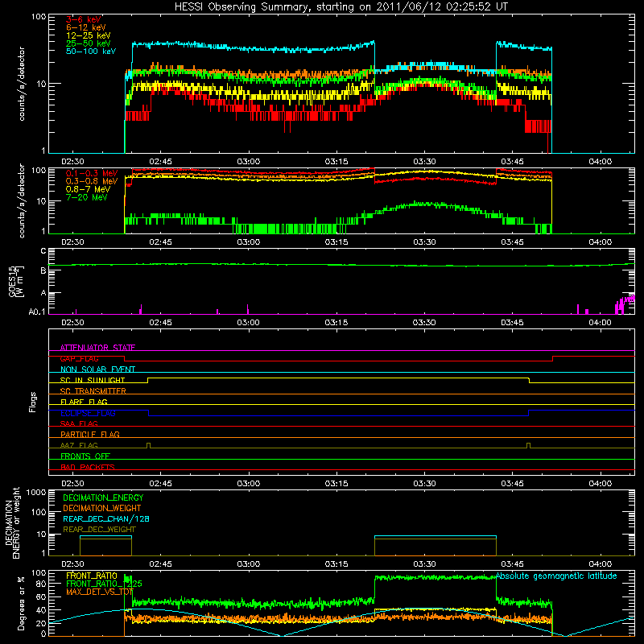Image resolution: width=644 pixels, height=644 pixels.
Task: Select the 6-12 keV legend label
Action: point(86,27)
